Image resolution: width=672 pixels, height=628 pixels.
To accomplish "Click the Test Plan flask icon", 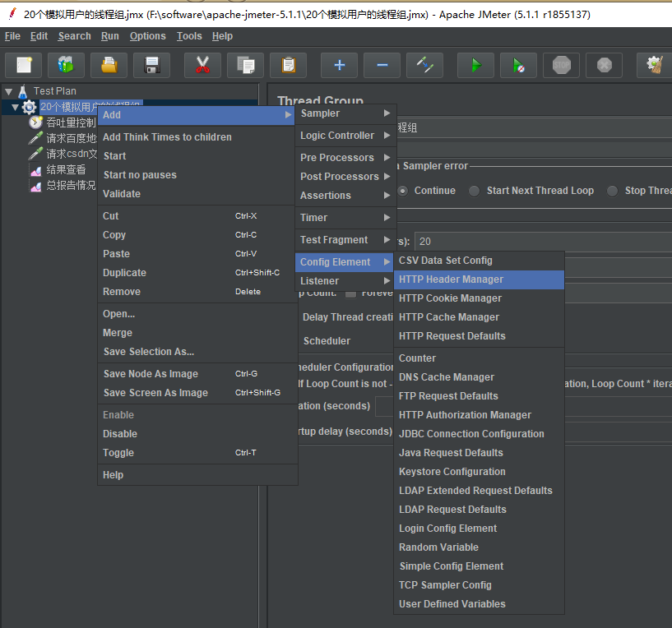I will 23,91.
